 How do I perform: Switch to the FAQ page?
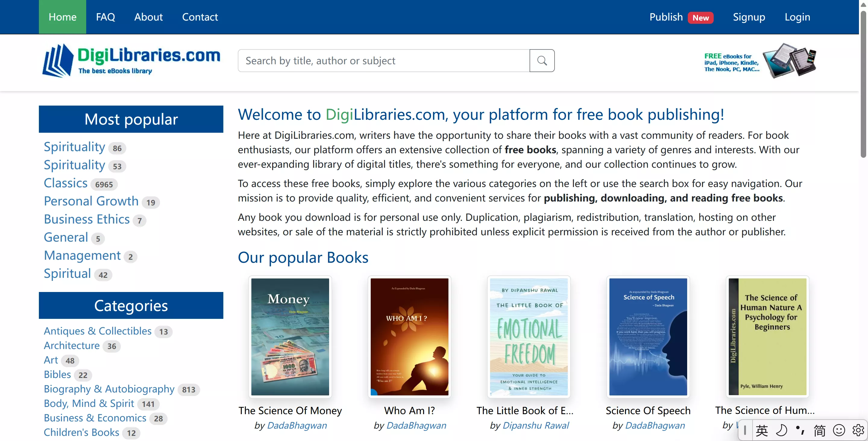pos(105,17)
